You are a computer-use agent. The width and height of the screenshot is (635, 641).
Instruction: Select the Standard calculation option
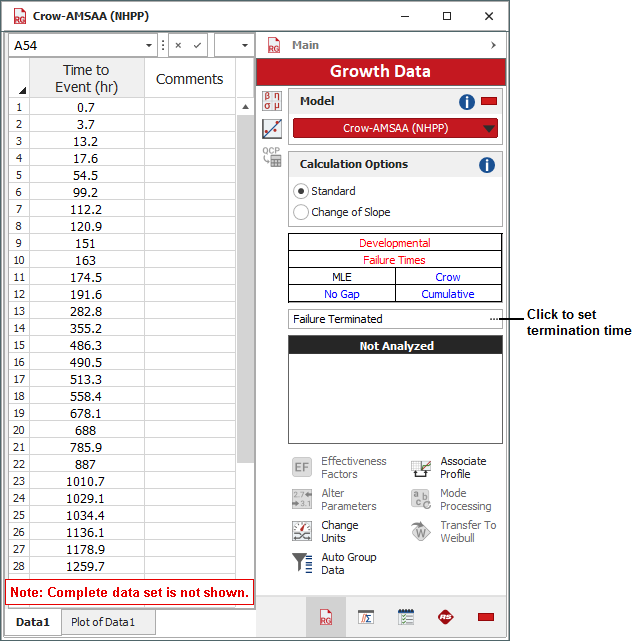[301, 191]
